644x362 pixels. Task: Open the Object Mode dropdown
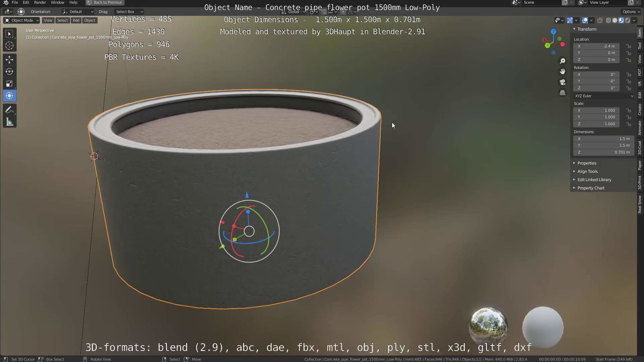[x=21, y=20]
